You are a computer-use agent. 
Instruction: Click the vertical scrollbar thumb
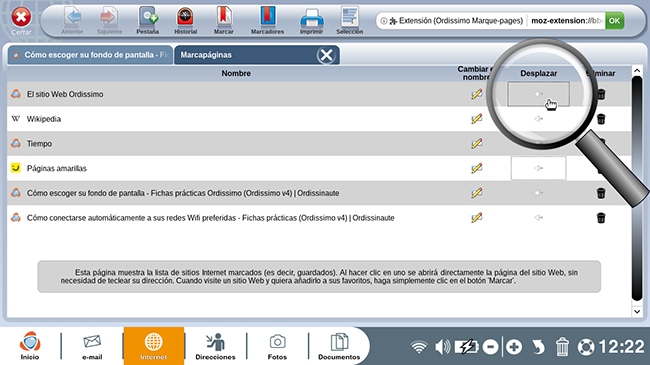637,189
